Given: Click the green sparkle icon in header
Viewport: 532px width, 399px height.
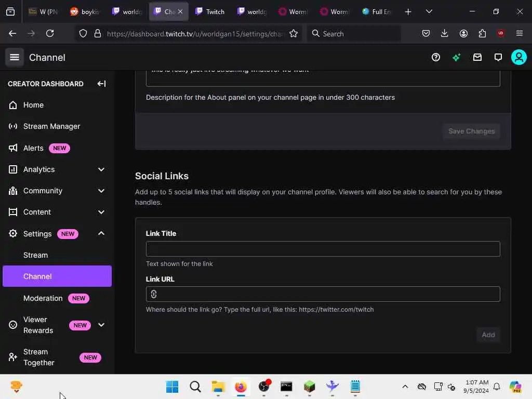Looking at the screenshot, I should 456,57.
